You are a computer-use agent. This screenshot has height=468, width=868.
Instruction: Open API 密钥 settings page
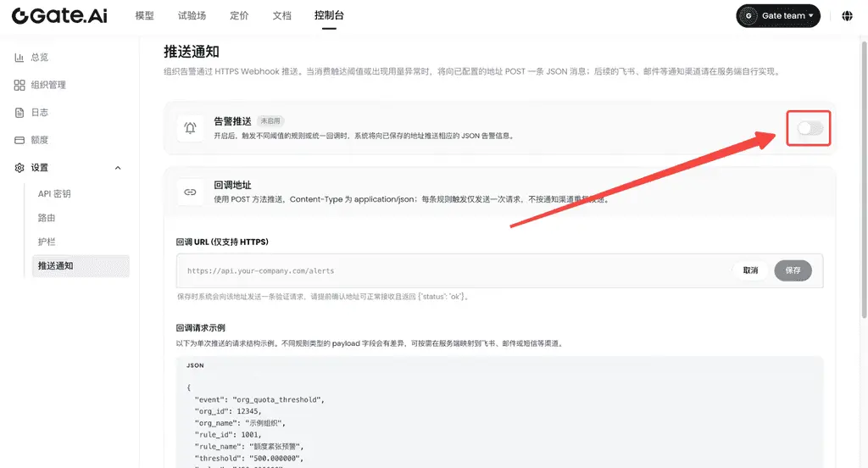[x=54, y=194]
